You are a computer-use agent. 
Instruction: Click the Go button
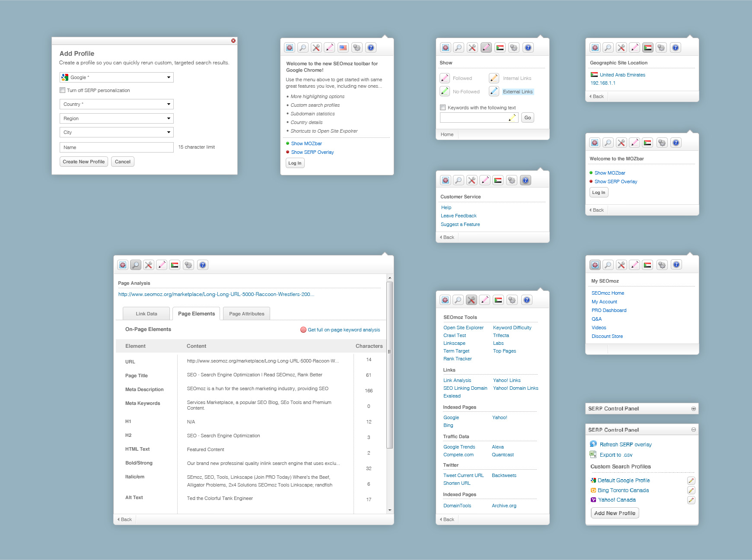(x=528, y=118)
